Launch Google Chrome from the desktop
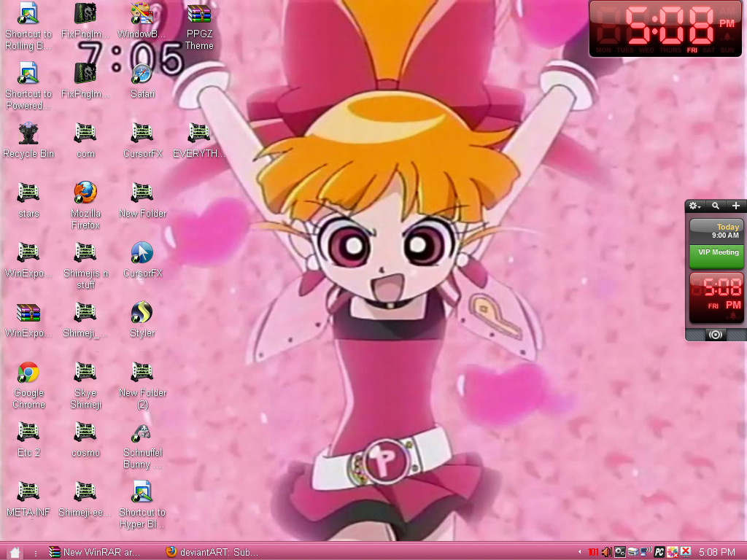The image size is (747, 560). [x=28, y=386]
